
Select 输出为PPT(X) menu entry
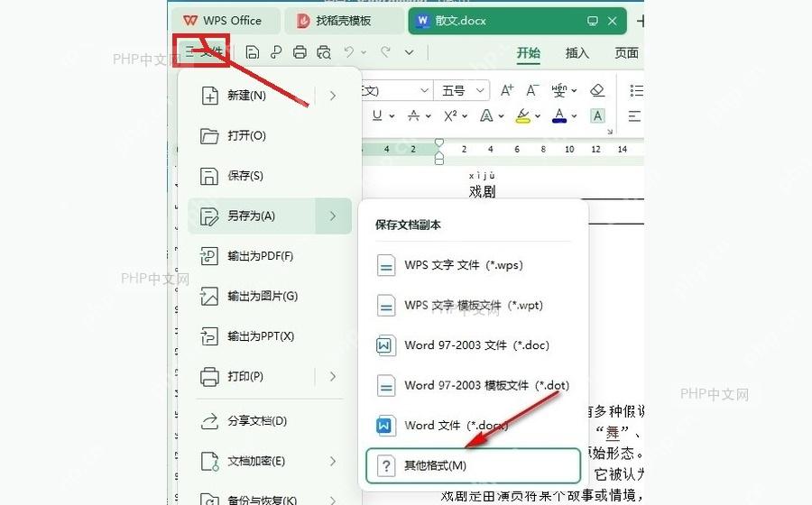[270, 336]
